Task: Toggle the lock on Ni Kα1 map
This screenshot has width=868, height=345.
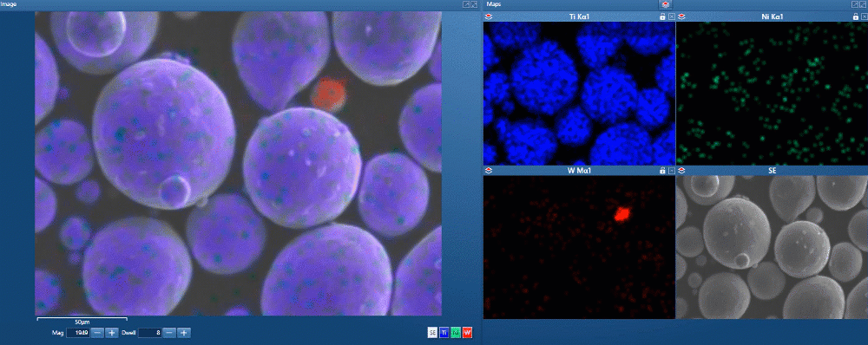Action: point(855,16)
